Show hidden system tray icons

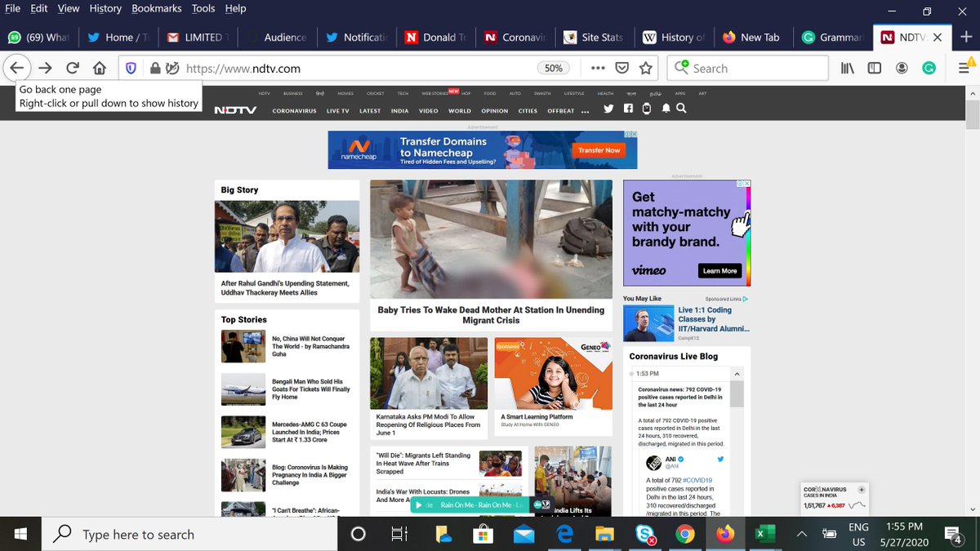(802, 534)
